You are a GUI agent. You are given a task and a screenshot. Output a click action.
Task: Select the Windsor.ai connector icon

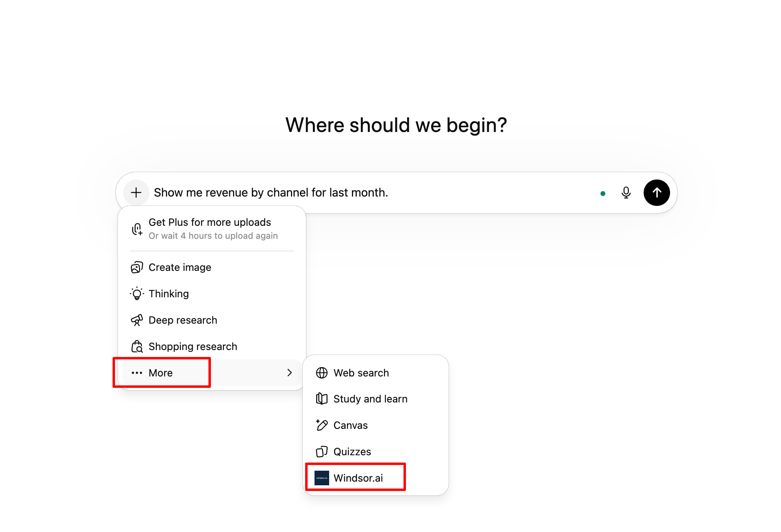[x=321, y=478]
